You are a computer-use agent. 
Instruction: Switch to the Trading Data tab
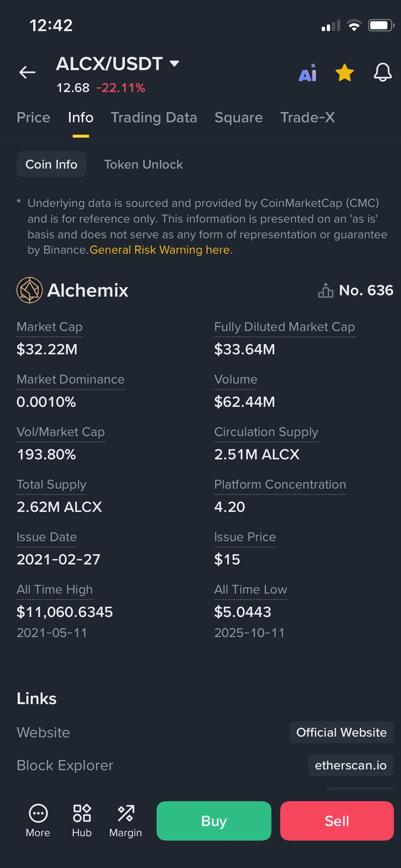tap(154, 117)
